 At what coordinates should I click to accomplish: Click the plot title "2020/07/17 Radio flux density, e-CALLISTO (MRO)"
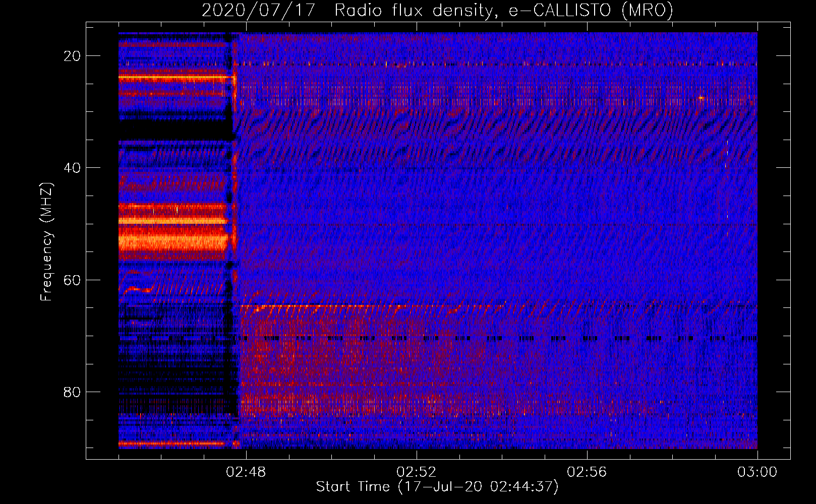coord(437,10)
